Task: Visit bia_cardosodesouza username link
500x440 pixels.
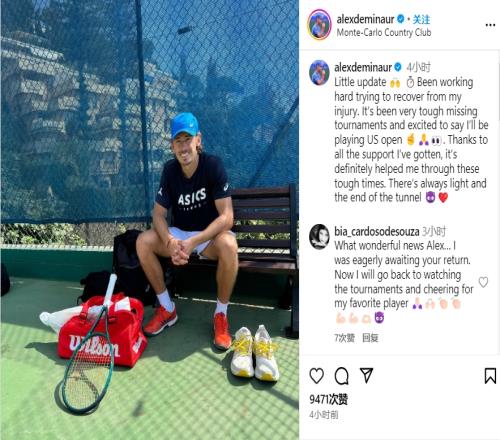Action: tap(377, 231)
